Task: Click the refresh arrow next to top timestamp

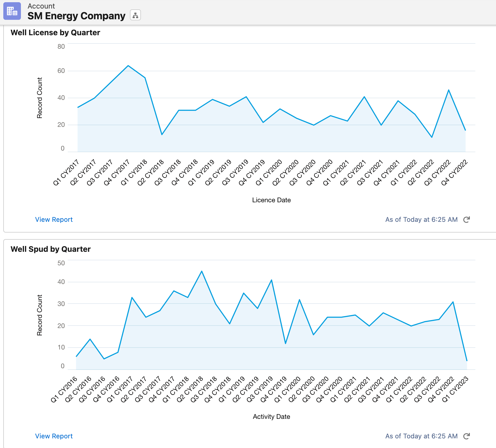Action: 466,219
